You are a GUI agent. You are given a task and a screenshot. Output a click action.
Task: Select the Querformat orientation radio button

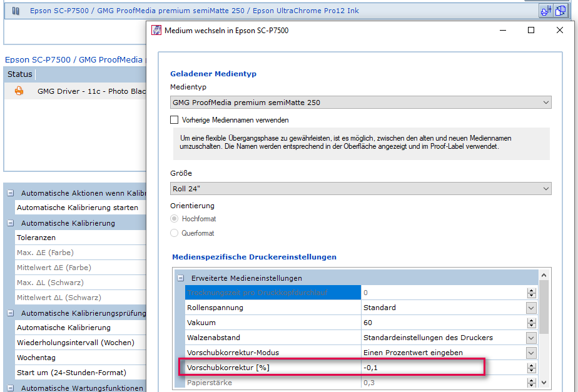point(175,233)
